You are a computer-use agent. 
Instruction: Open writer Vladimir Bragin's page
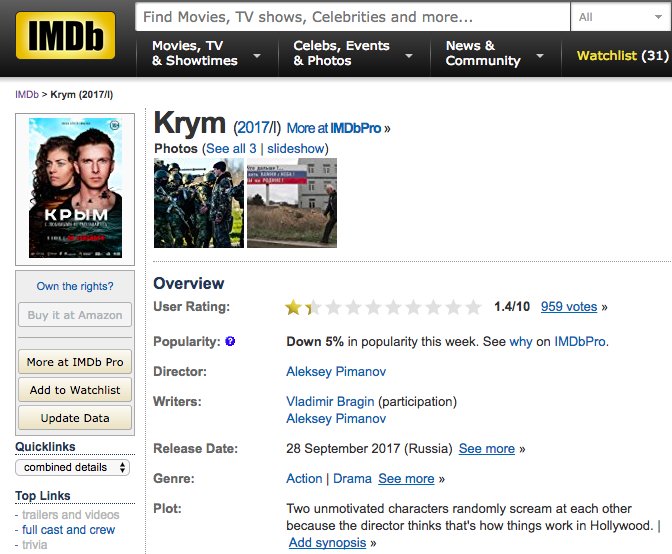pos(330,401)
